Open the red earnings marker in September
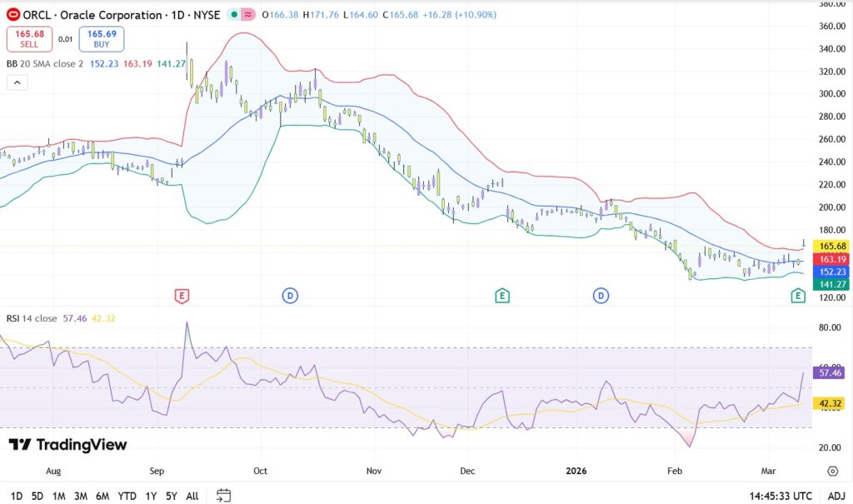 (182, 295)
